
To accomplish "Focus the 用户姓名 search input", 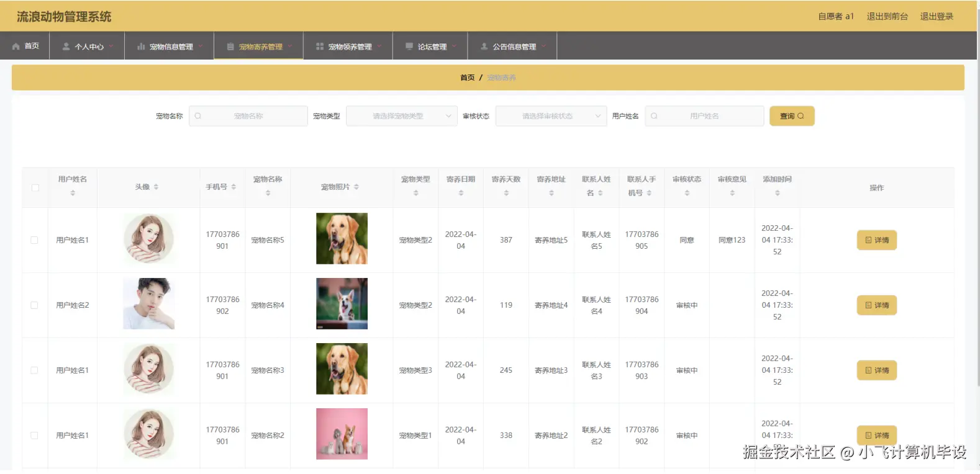I will pyautogui.click(x=704, y=116).
